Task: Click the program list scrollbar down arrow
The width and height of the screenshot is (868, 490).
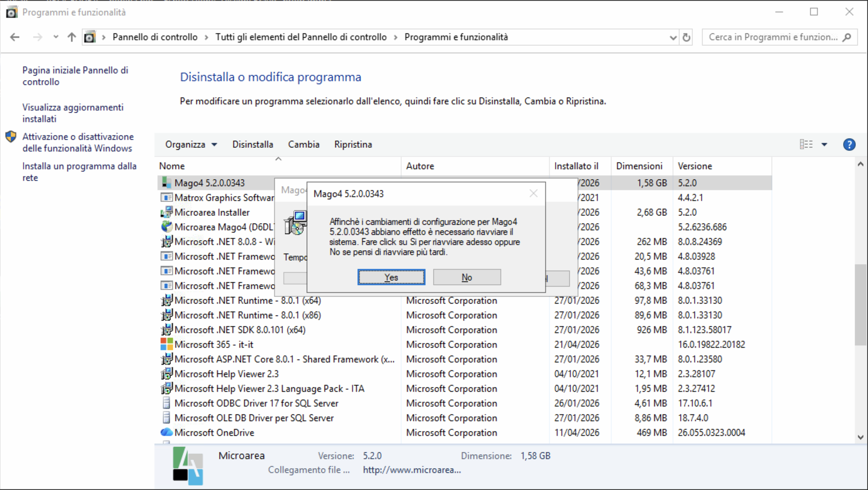Action: coord(860,437)
